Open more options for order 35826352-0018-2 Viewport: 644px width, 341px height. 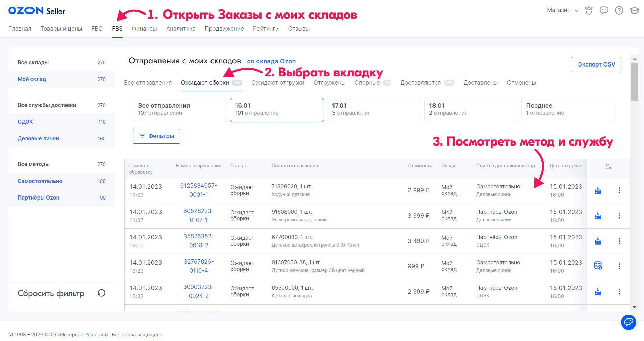[619, 241]
